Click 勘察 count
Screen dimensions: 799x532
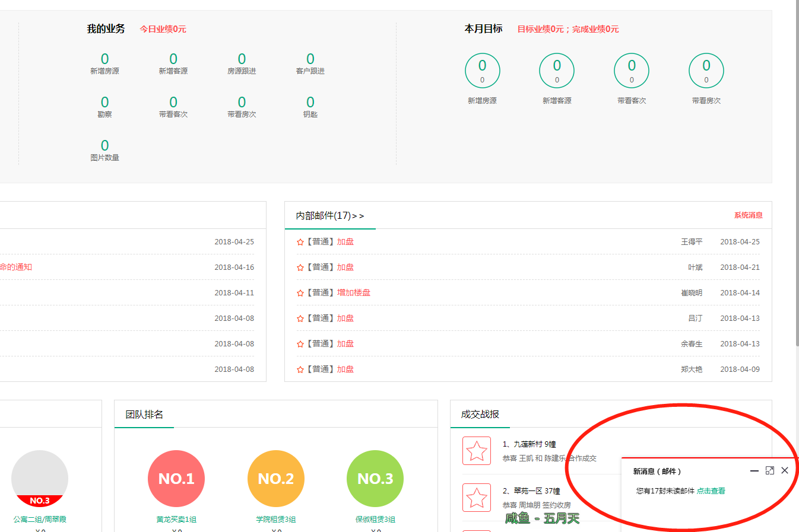click(104, 102)
